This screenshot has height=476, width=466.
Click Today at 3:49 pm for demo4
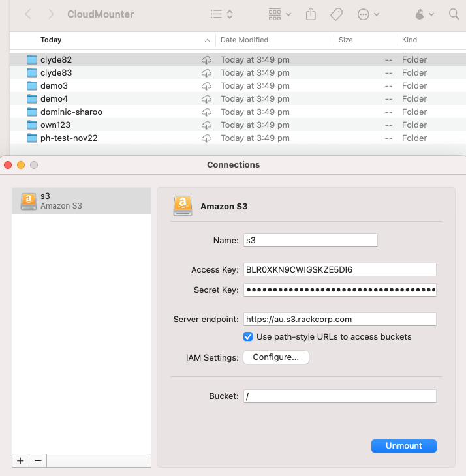(255, 99)
